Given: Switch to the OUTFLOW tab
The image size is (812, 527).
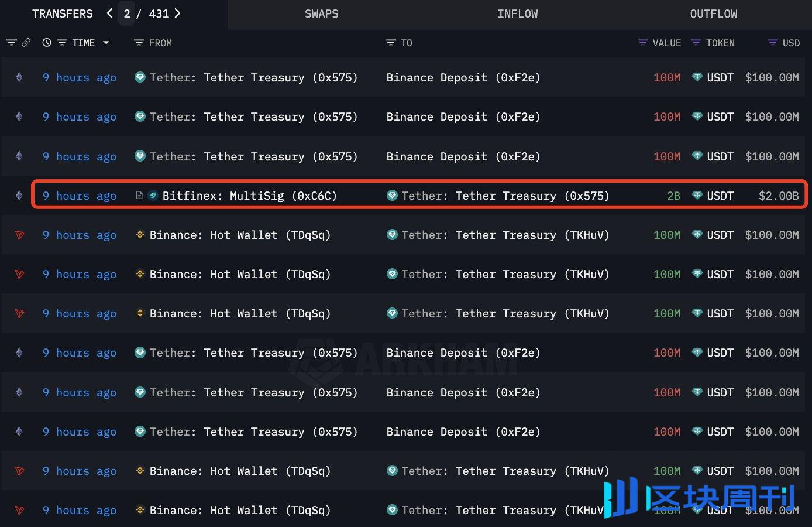Looking at the screenshot, I should coord(714,13).
